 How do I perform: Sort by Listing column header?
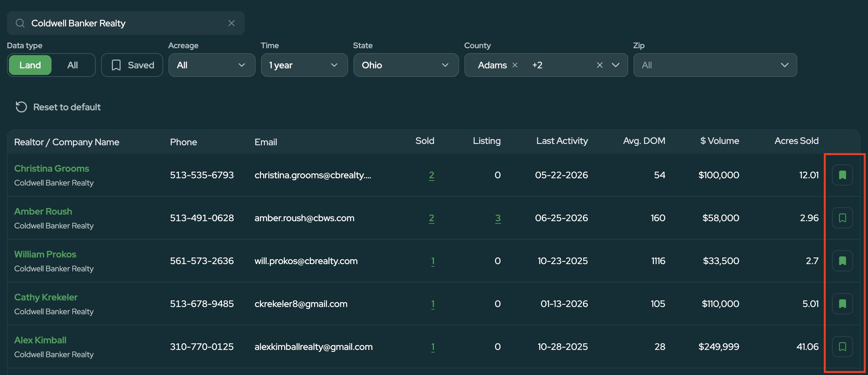(487, 141)
